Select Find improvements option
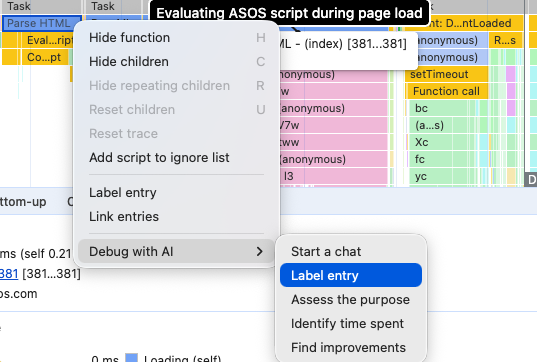 [x=351, y=348]
